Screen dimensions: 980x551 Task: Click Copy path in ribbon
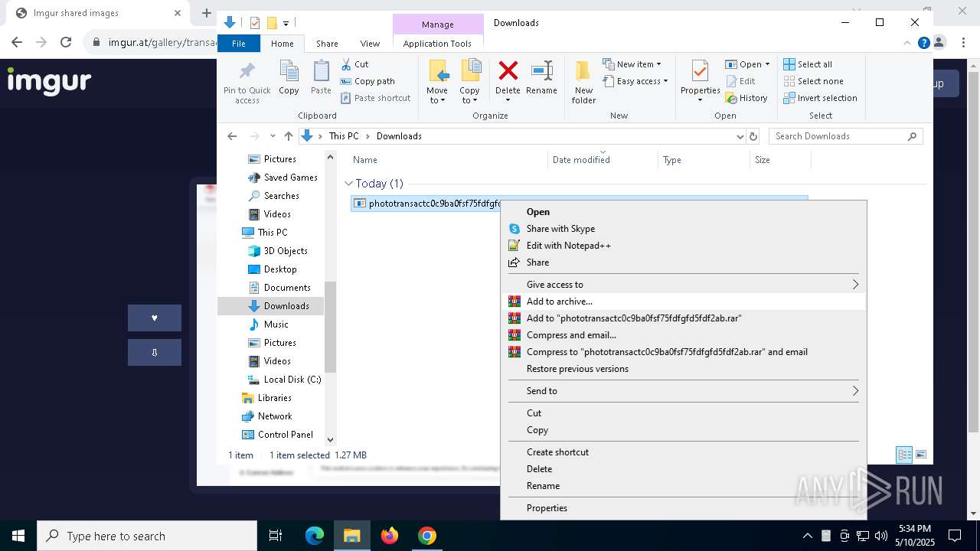coord(367,81)
